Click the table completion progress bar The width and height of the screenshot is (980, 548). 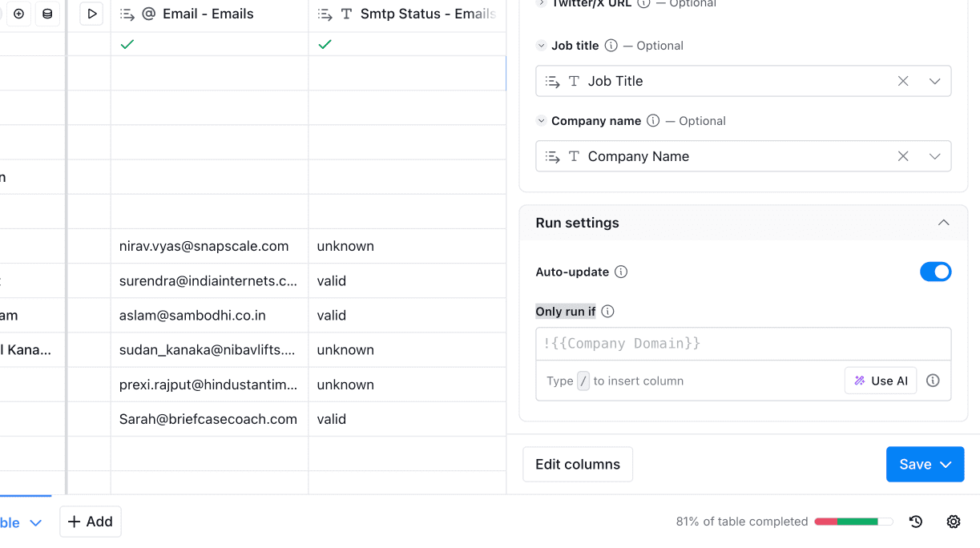click(x=853, y=522)
